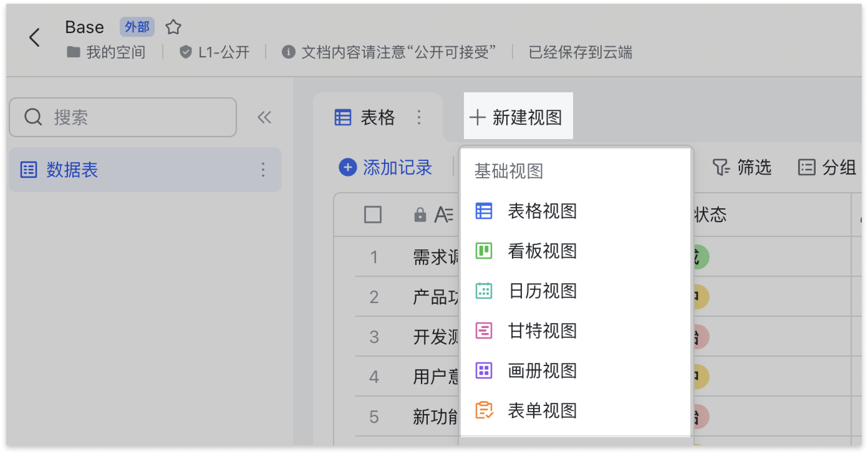
Task: Choose 画册视图 from the view menu
Action: tap(576, 371)
